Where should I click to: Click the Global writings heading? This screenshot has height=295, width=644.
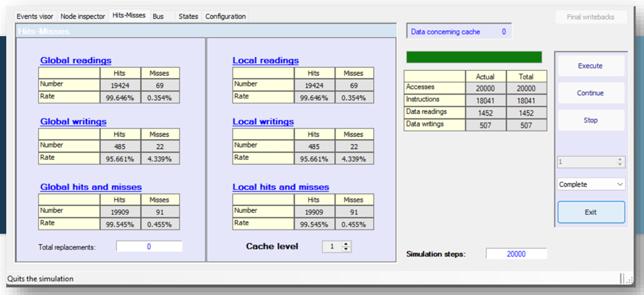tap(73, 122)
